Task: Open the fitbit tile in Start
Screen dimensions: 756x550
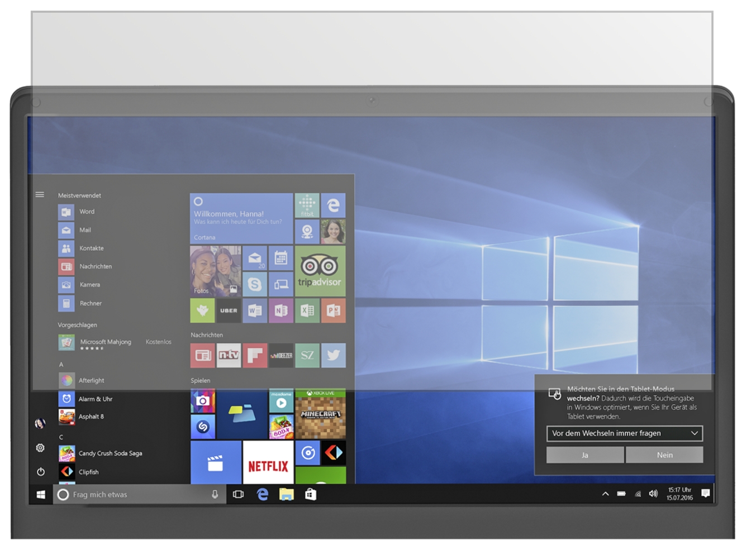Action: [x=307, y=205]
